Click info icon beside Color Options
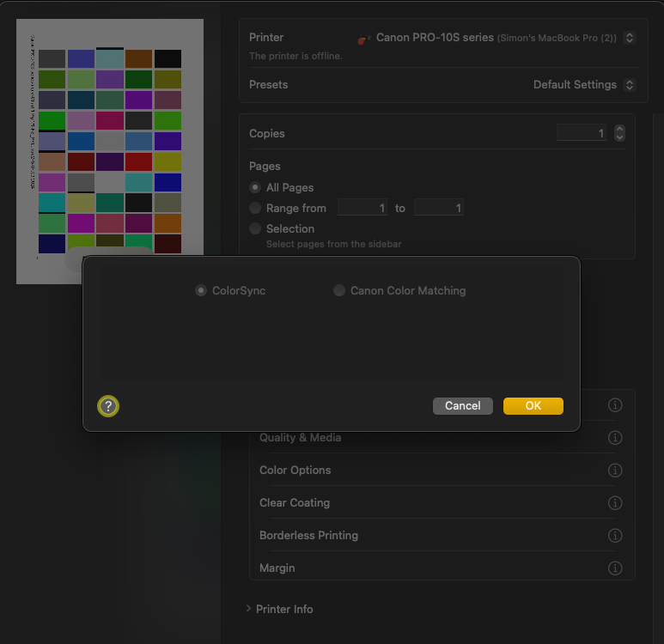Viewport: 664px width, 644px height. click(615, 471)
